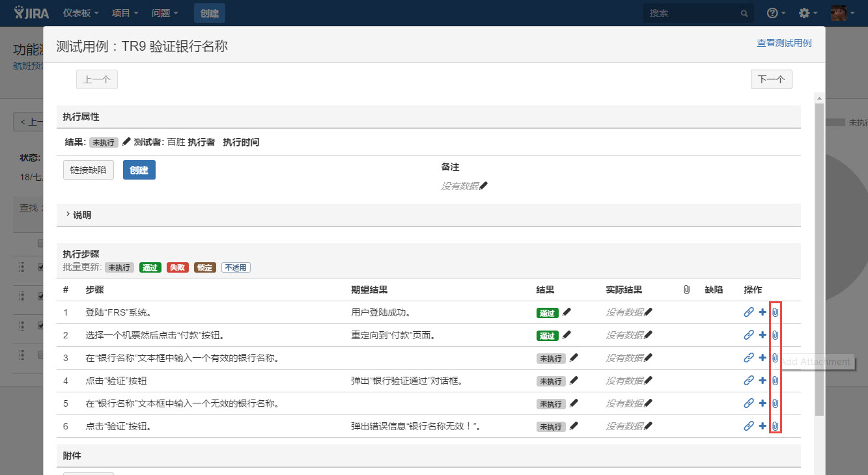Open the settings gear dropdown
868x475 pixels.
[808, 13]
